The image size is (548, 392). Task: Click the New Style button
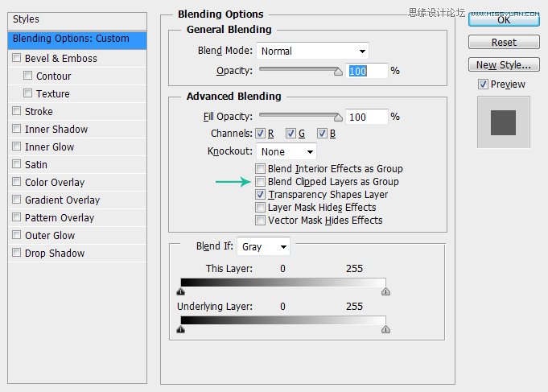coord(504,64)
